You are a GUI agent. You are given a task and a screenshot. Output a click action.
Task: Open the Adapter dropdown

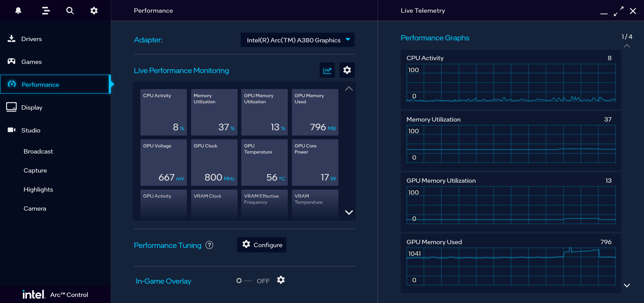pos(297,40)
